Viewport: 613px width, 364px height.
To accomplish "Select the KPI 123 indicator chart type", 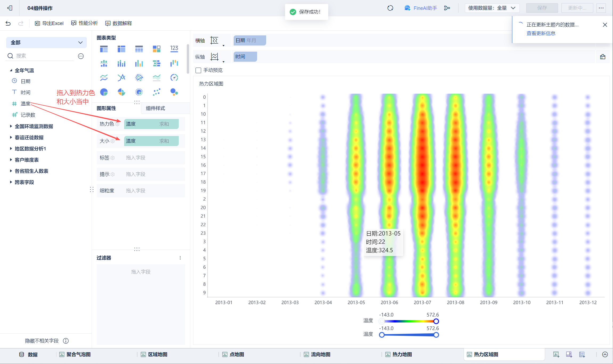I will coord(174,49).
